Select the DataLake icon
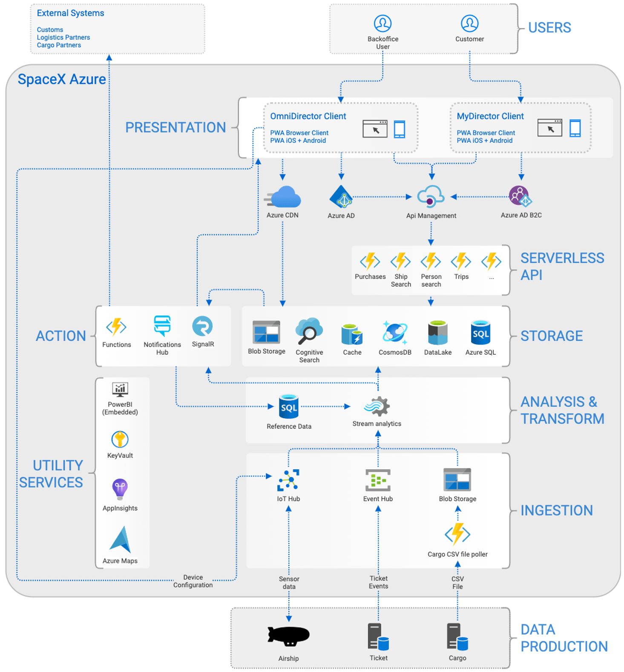This screenshot has height=672, width=624. click(437, 333)
